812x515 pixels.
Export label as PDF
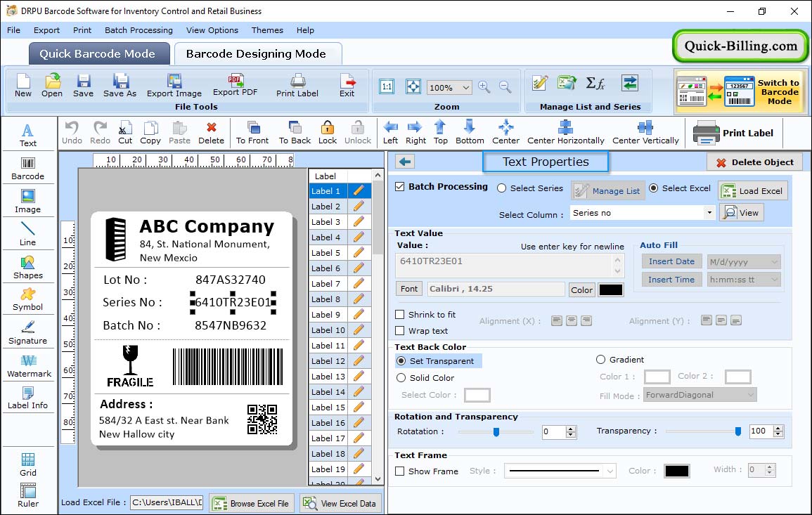coord(235,86)
